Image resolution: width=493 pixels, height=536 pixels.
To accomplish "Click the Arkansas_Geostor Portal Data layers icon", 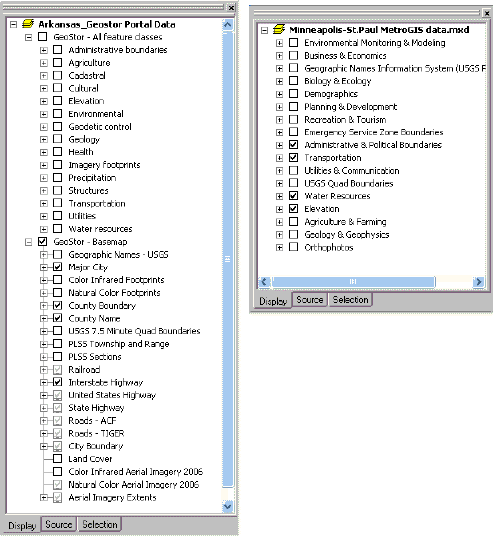I will point(28,24).
